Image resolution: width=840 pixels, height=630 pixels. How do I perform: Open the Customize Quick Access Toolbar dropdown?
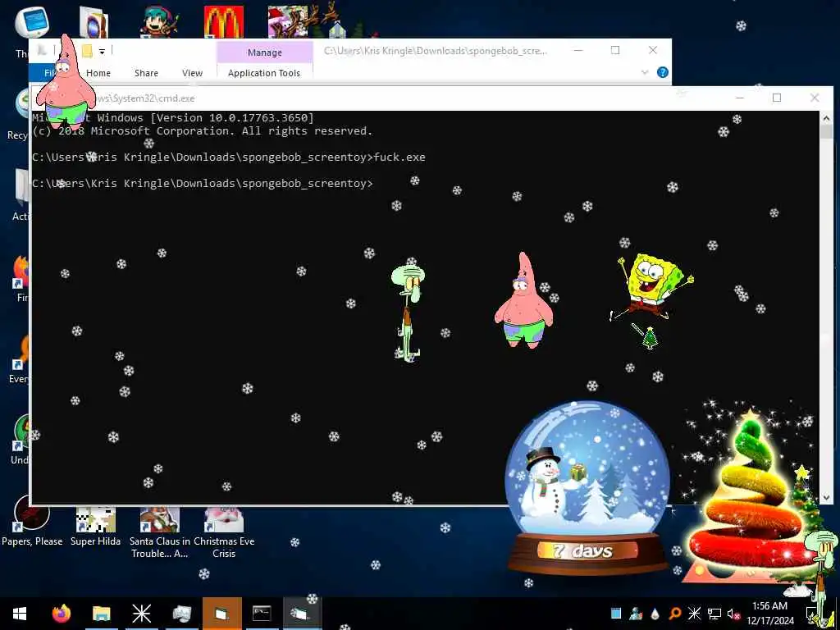point(102,52)
